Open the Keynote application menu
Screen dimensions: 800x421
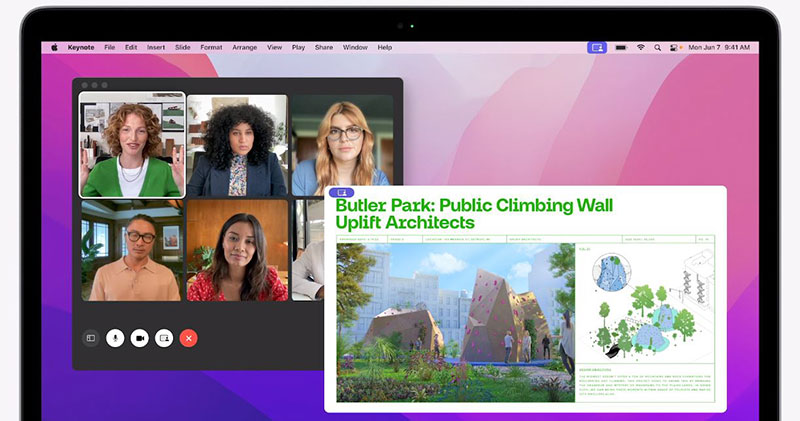coord(80,47)
